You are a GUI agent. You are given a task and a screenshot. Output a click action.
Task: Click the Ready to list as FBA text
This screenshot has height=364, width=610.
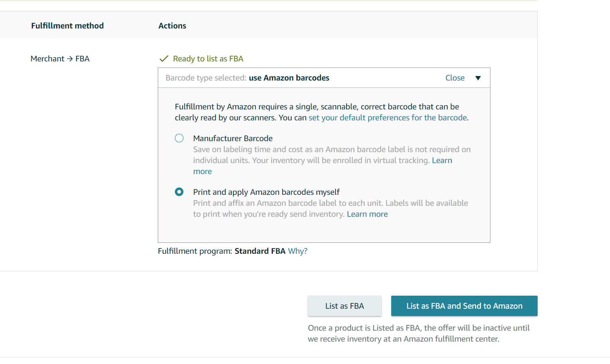pos(208,59)
